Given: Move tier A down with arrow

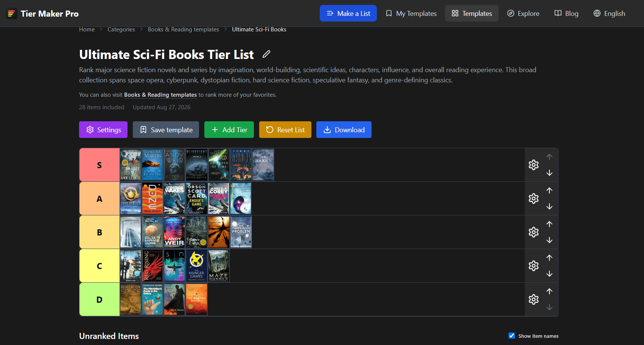Looking at the screenshot, I should point(549,206).
